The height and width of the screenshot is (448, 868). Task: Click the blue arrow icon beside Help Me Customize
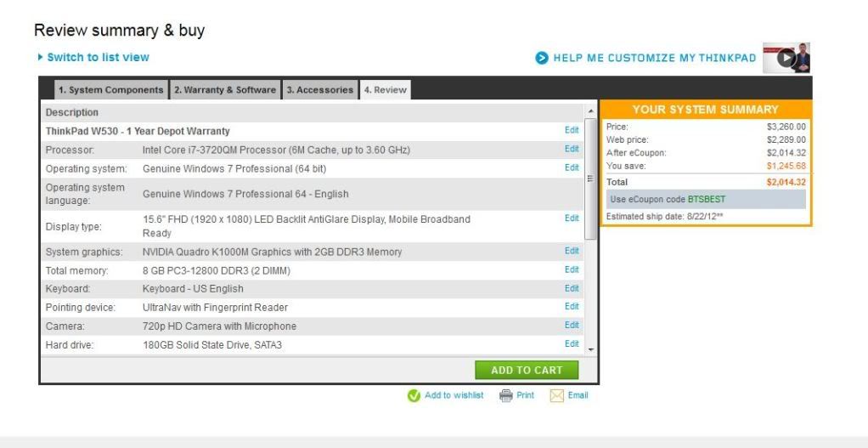click(x=542, y=58)
